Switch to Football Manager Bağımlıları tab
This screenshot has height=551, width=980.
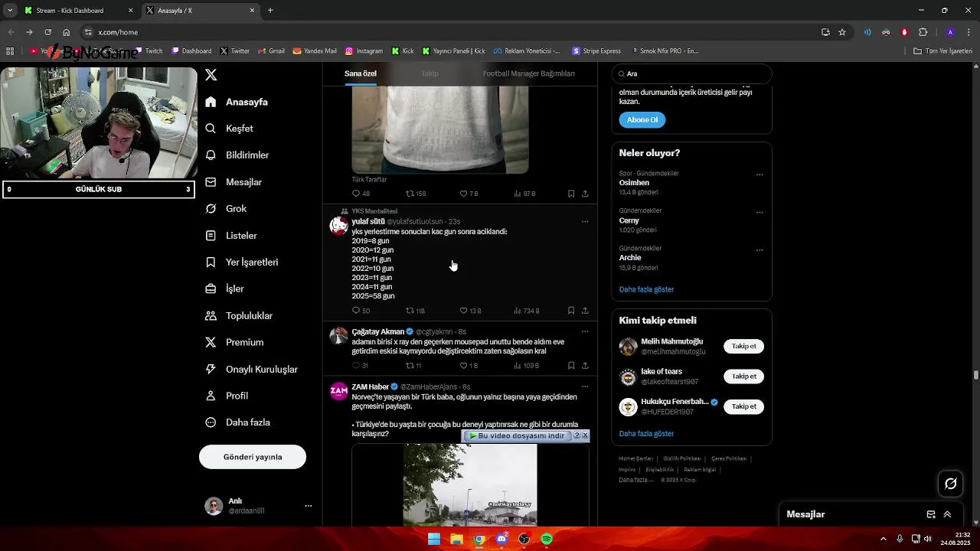528,73
